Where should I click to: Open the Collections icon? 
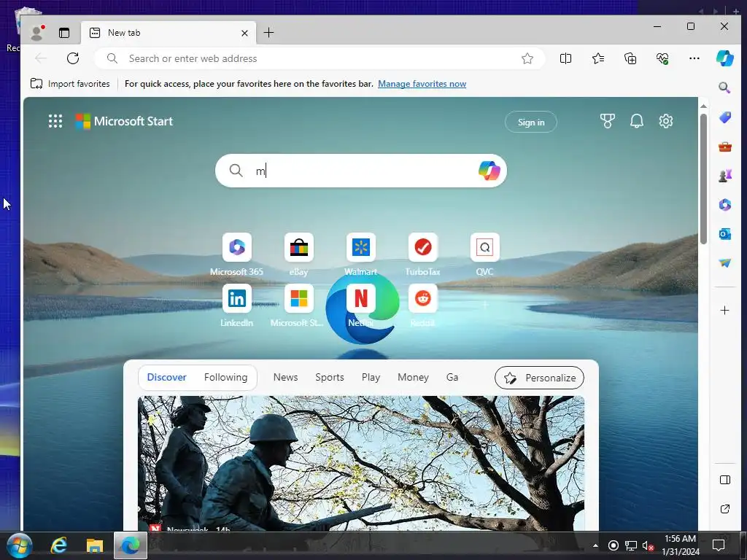pyautogui.click(x=630, y=58)
